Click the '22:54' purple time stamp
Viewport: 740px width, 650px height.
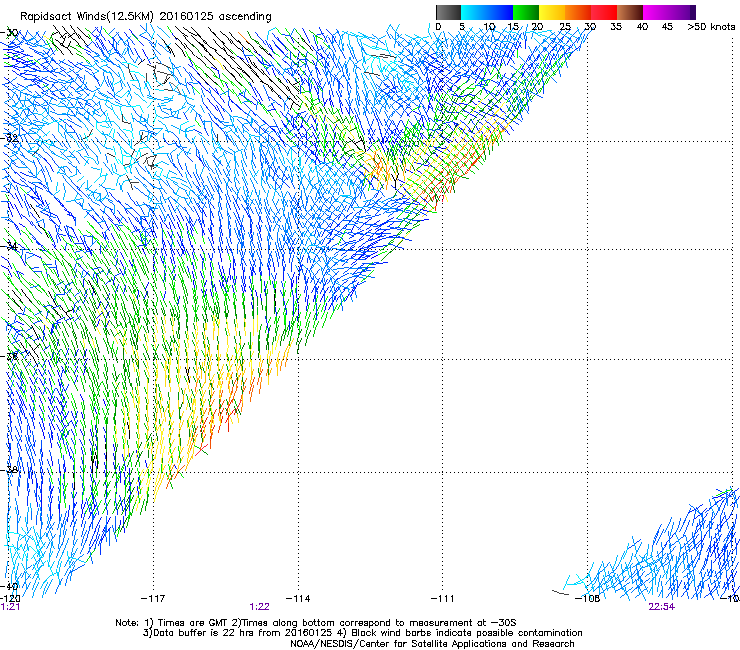[661, 607]
